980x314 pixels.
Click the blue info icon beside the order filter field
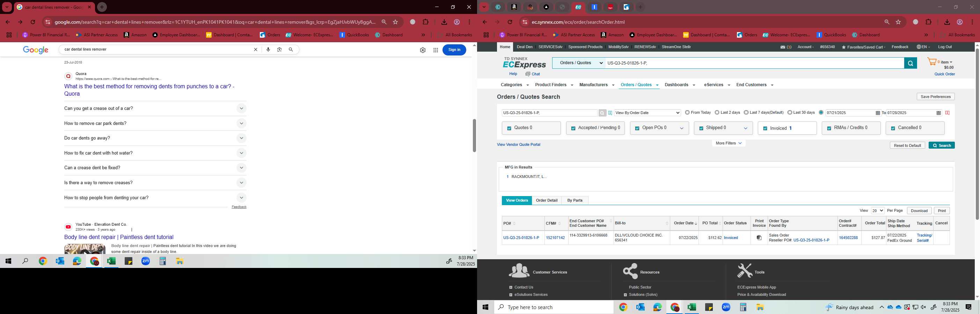610,113
